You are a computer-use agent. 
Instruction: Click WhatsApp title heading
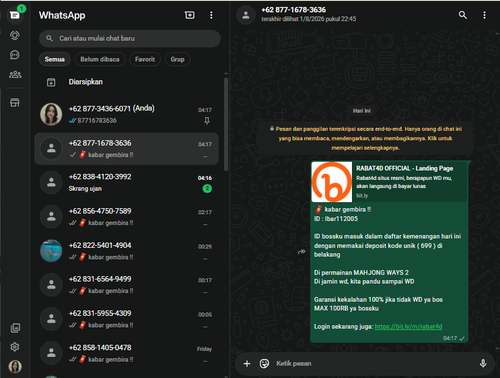pos(62,15)
